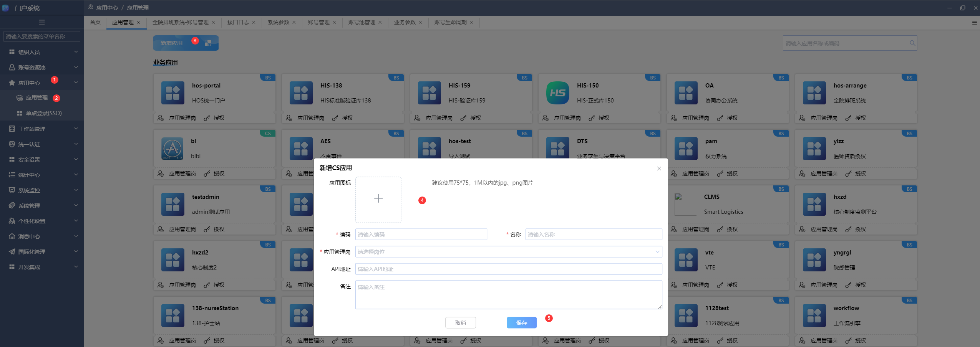980x347 pixels.
Task: Open the yngrgl app icon
Action: 814,260
